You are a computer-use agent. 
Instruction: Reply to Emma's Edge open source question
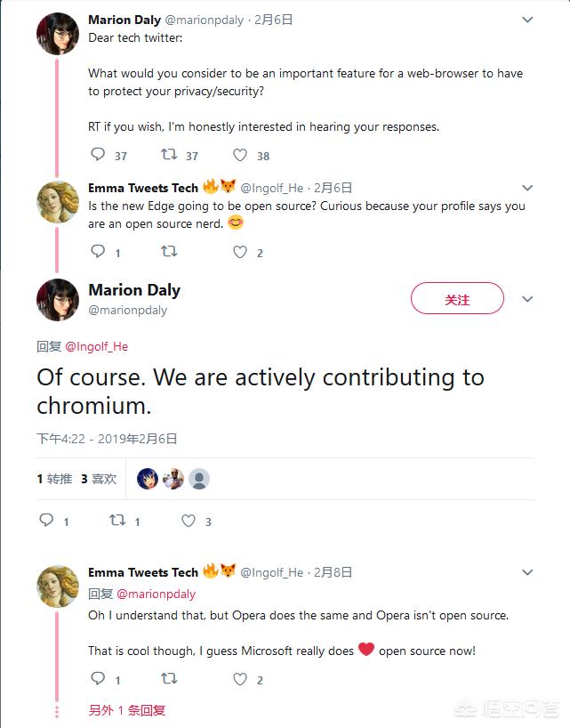[x=98, y=252]
